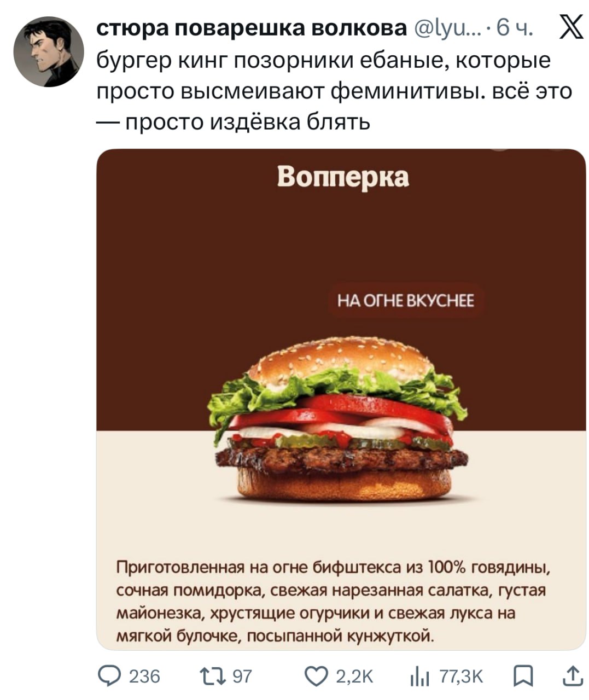
Task: Open profile via name стюра поварешка волкова
Action: pyautogui.click(x=252, y=28)
